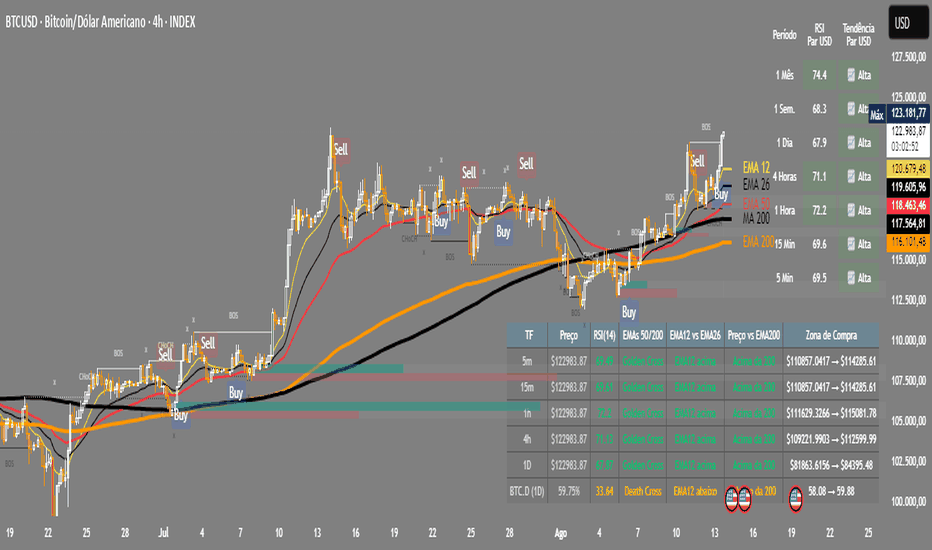The image size is (932, 550).
Task: Click the EMAs 50/200 table header
Action: click(643, 335)
